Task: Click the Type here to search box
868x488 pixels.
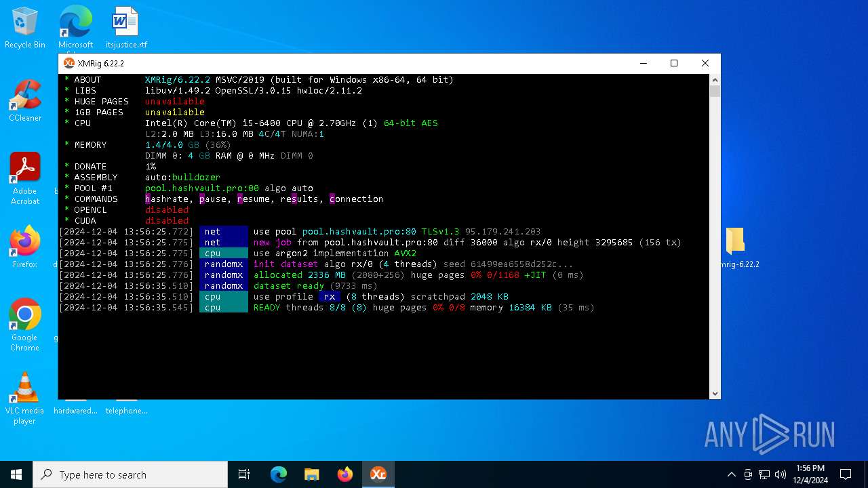Action: pos(130,474)
